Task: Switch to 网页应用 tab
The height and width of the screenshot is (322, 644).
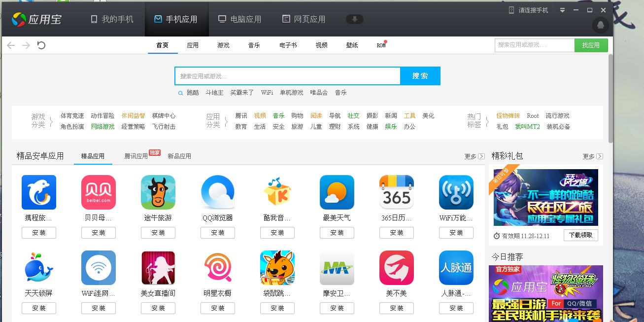Action: tap(304, 19)
